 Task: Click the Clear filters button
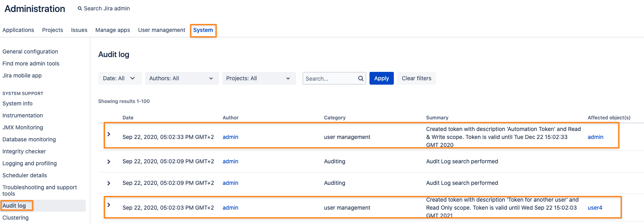(417, 78)
